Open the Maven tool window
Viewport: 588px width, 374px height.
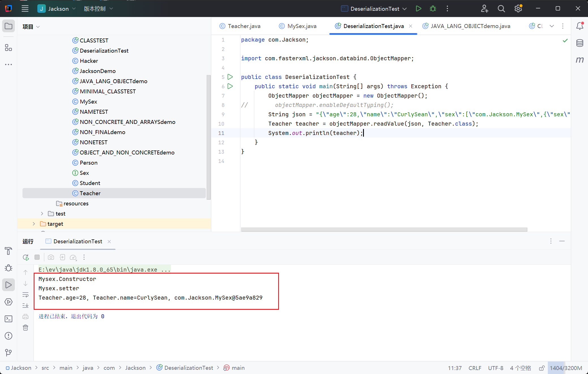click(x=580, y=60)
